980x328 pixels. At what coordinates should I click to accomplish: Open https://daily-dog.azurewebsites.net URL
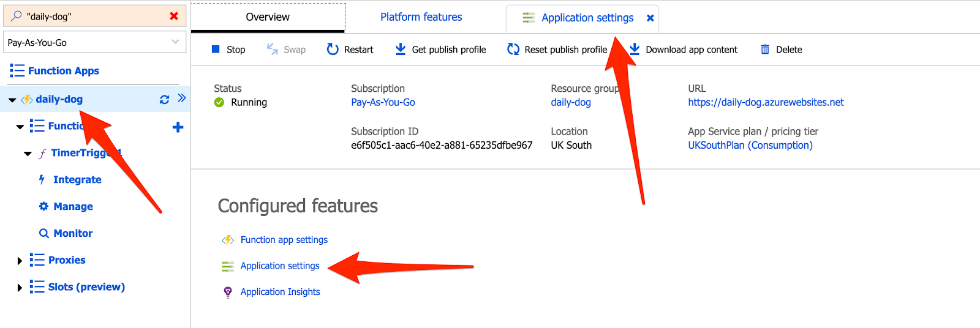(x=766, y=102)
